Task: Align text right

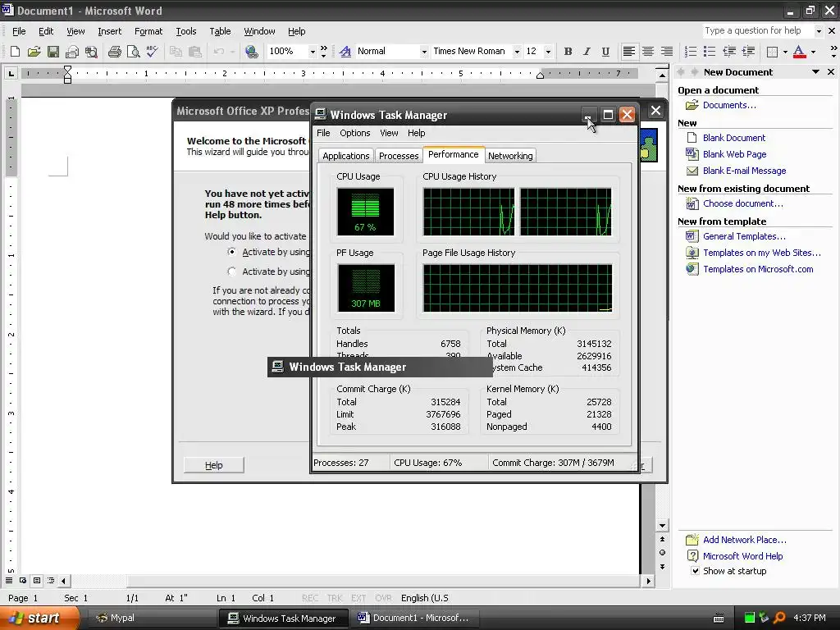Action: pos(666,52)
